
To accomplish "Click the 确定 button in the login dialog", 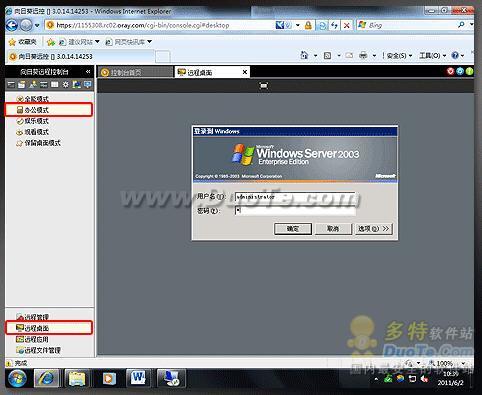I will coord(293,229).
